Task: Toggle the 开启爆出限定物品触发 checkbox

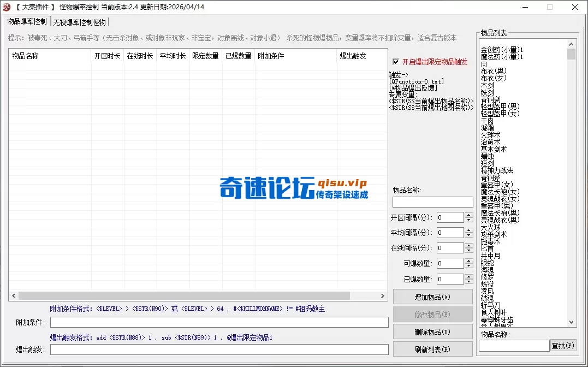Action: point(396,62)
